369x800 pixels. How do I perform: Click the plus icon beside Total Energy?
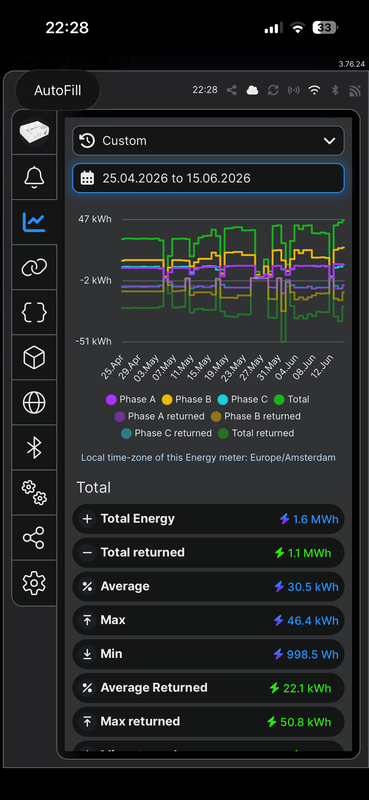[x=87, y=519]
